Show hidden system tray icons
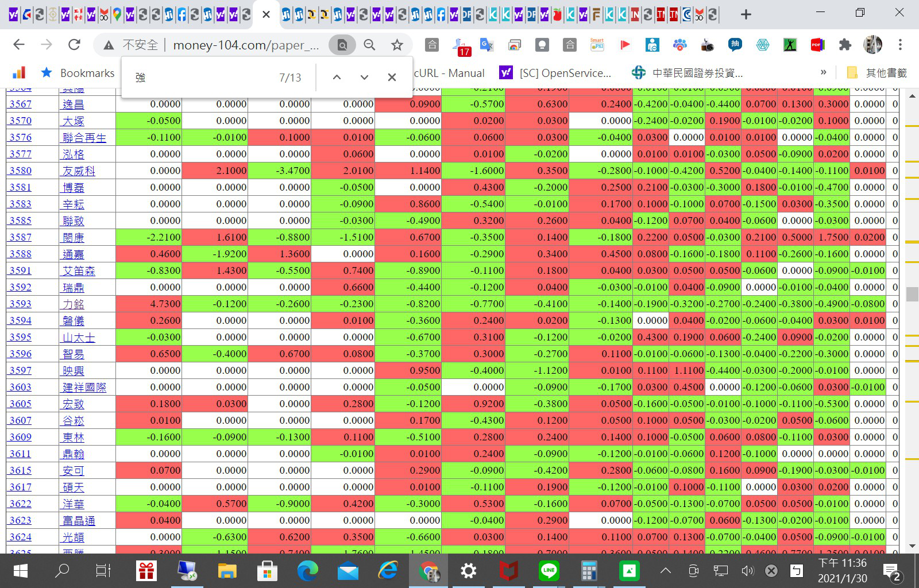The image size is (919, 588). [x=665, y=571]
